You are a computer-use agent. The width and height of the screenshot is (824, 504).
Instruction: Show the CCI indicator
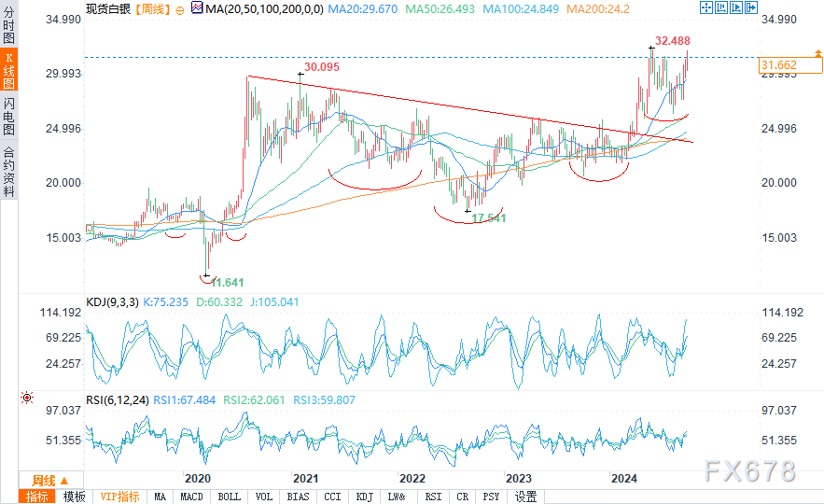[x=332, y=497]
